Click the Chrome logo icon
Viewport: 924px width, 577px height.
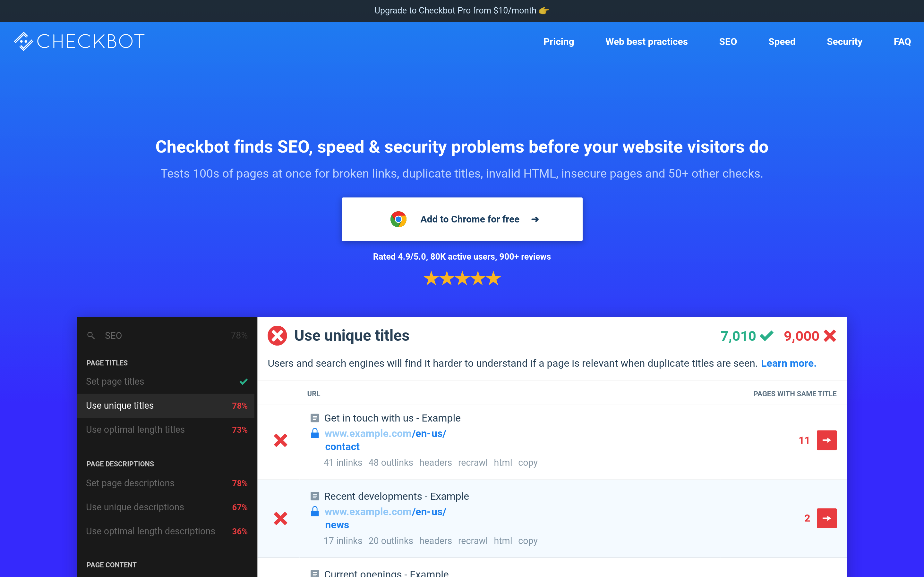pos(398,220)
